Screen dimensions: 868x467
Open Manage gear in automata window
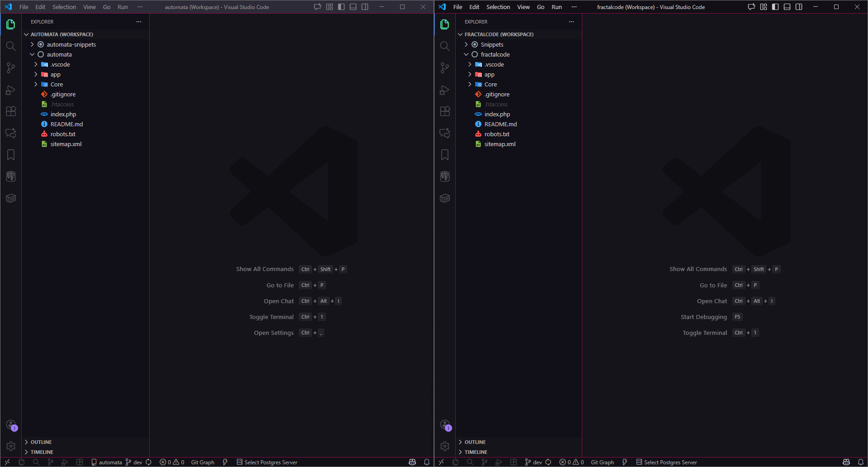tap(11, 446)
